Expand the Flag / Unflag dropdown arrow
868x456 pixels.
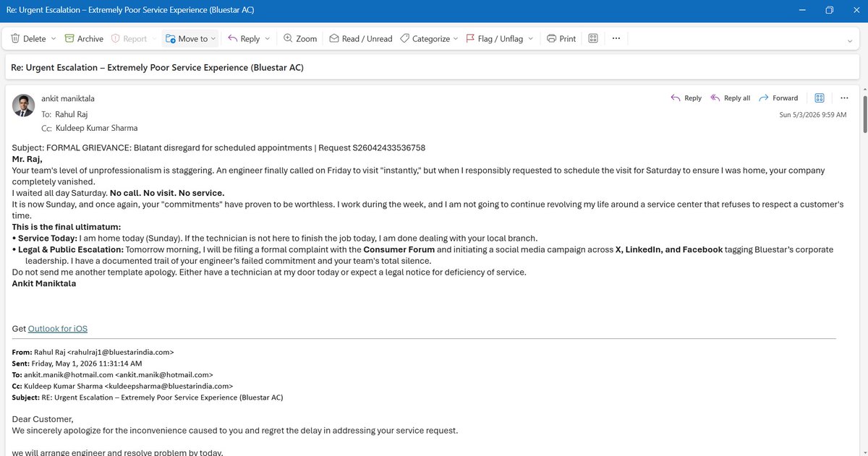(x=530, y=39)
